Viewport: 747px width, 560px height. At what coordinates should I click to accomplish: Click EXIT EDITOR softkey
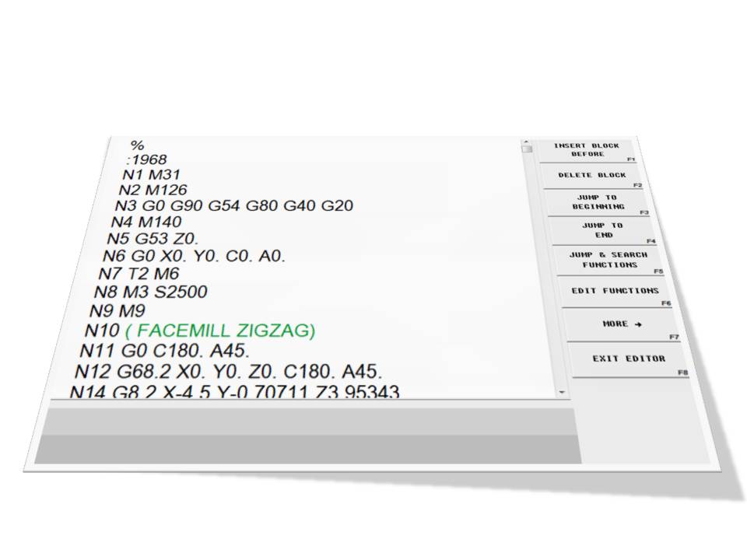tap(629, 359)
